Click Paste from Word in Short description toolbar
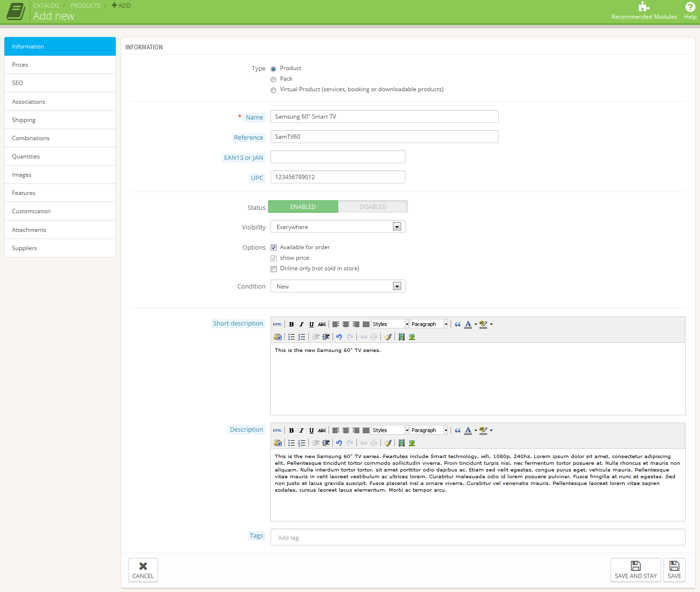The width and height of the screenshot is (700, 592). [278, 337]
